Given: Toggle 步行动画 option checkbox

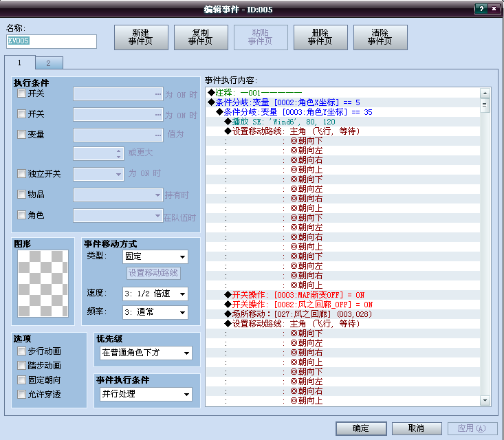Looking at the screenshot, I should 21,351.
